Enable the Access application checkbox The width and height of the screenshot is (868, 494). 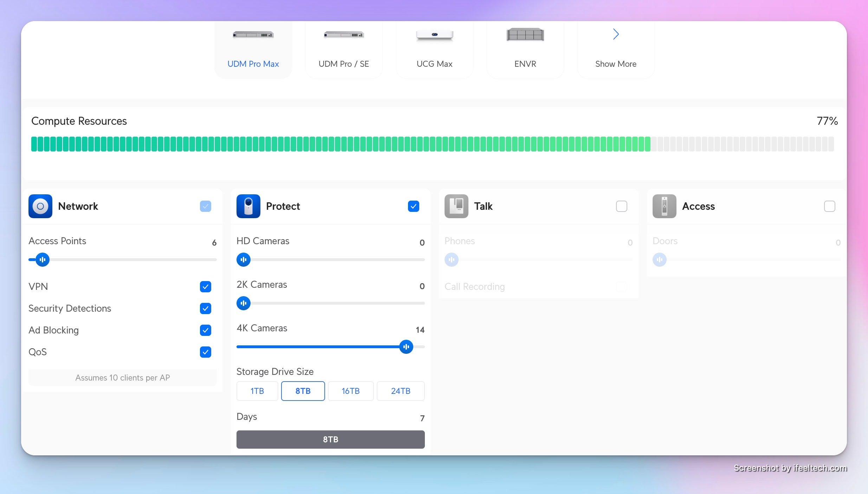click(x=829, y=206)
